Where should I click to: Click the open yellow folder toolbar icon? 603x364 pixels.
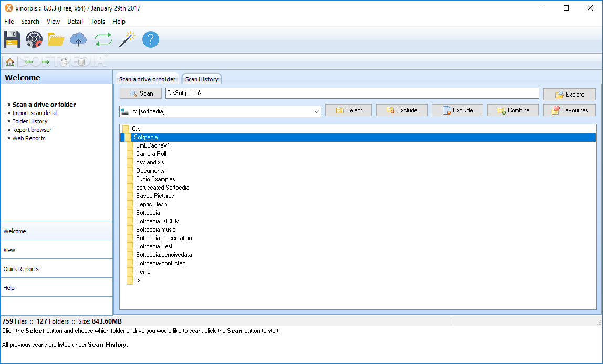pyautogui.click(x=56, y=39)
